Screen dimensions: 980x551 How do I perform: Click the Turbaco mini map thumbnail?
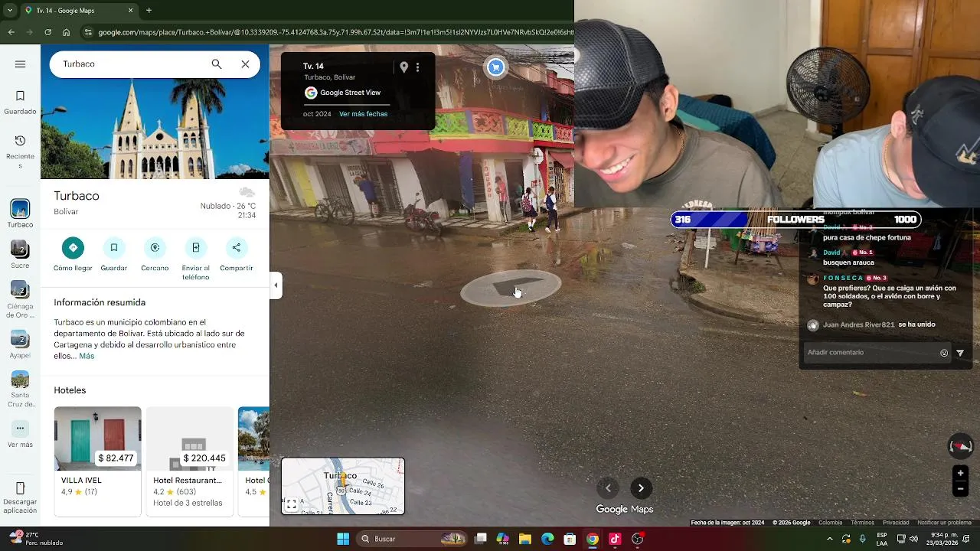[343, 486]
